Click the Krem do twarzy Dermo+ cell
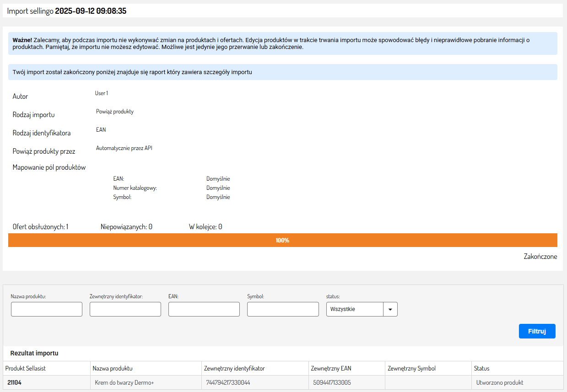Viewport: 567px width, 392px height. click(124, 382)
